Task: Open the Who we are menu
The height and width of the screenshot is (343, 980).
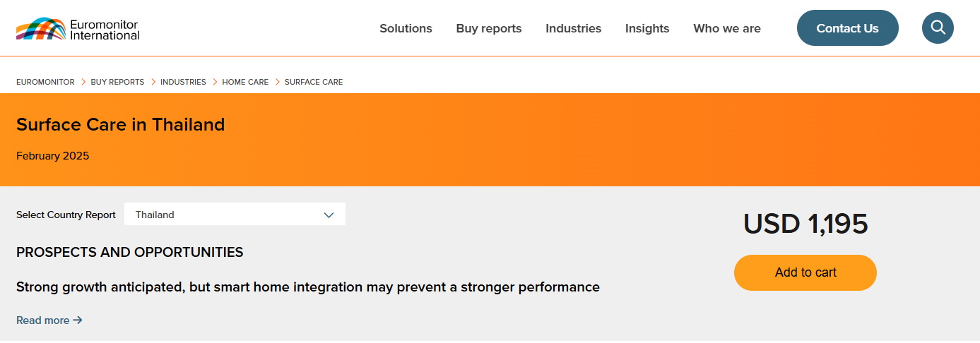Action: point(727,28)
